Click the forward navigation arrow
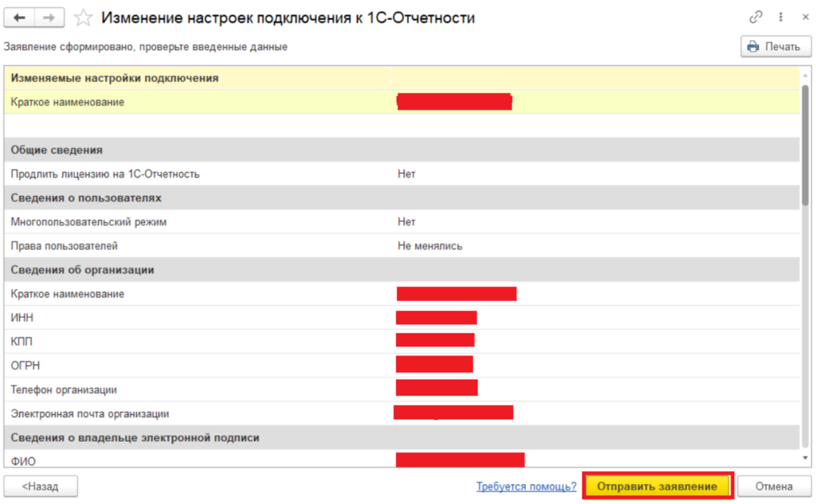The width and height of the screenshot is (816, 504). (x=49, y=18)
